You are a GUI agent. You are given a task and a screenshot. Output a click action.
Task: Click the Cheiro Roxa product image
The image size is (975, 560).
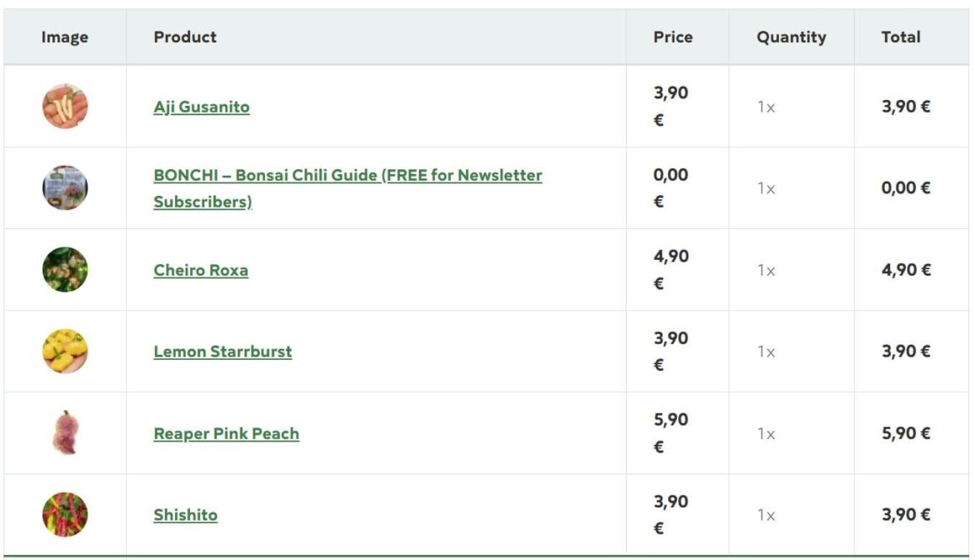tap(64, 269)
